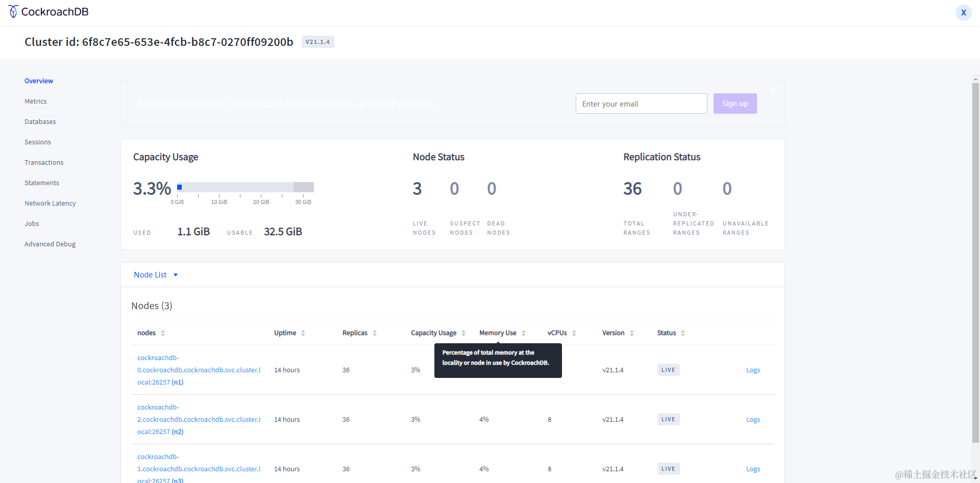Click the Cluster id heading text
Screen dimensions: 980x483
pyautogui.click(x=159, y=42)
